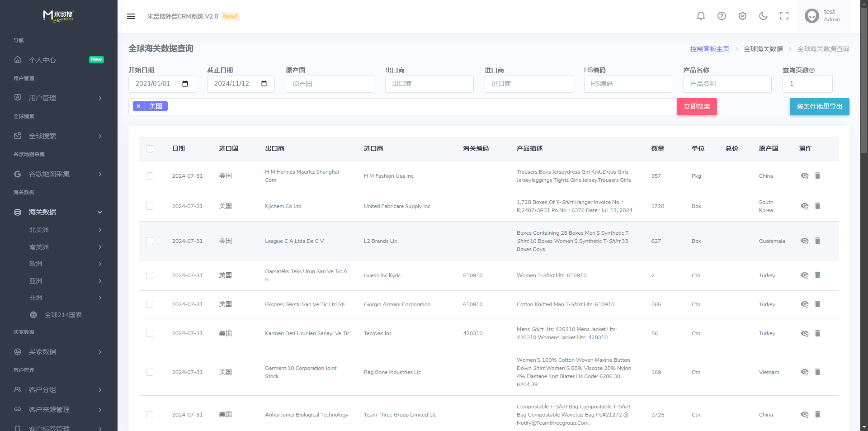Click 按条件批量导出 export button

click(819, 107)
